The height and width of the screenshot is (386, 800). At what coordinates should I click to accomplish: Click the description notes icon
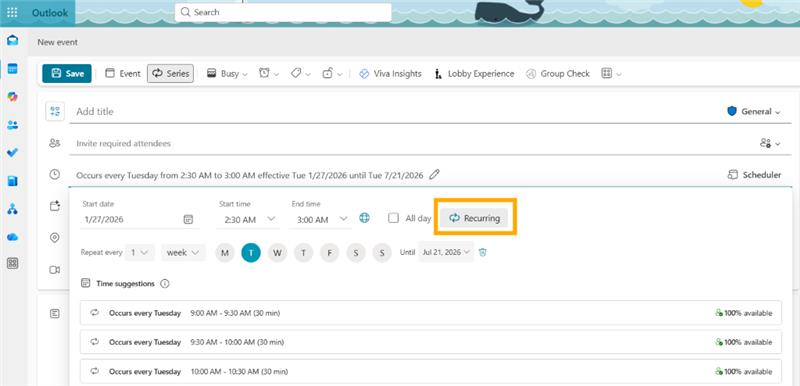[55, 314]
